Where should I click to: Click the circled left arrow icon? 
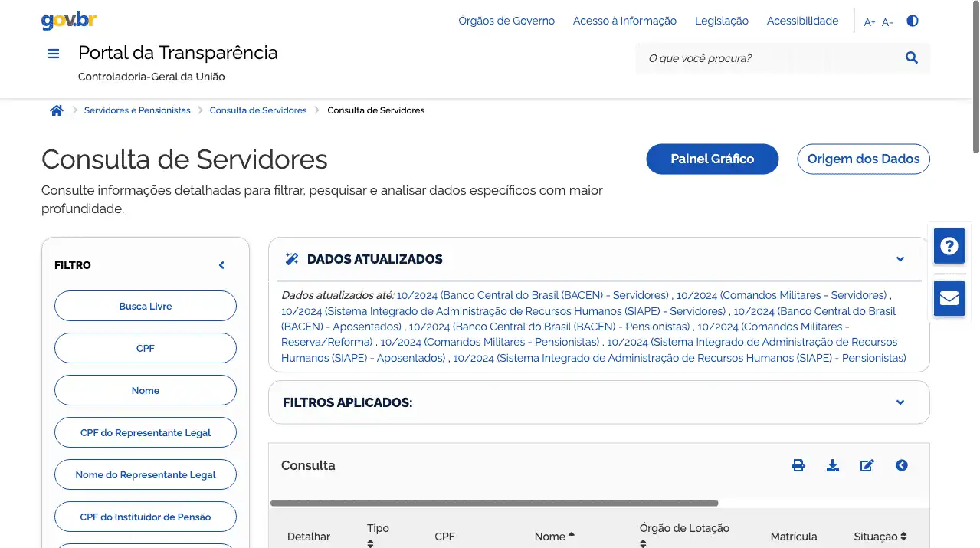(x=901, y=465)
